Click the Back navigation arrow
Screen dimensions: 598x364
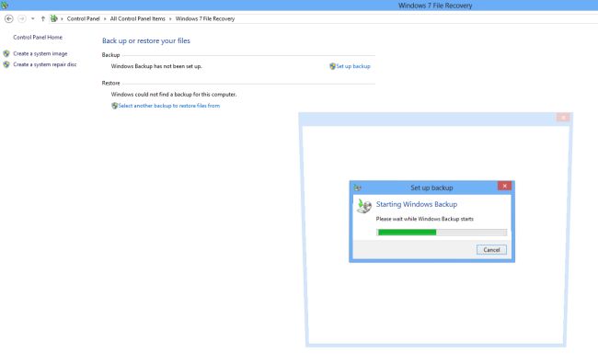9,18
